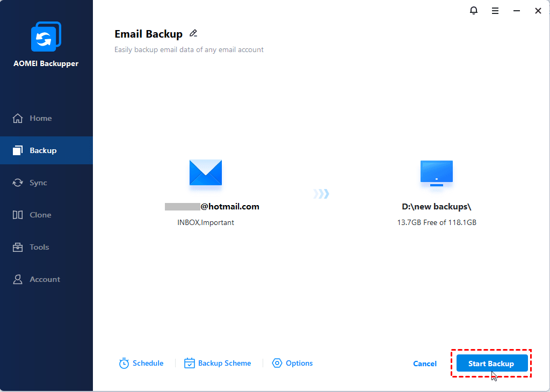
Task: Open the notifications bell icon
Action: 474,11
